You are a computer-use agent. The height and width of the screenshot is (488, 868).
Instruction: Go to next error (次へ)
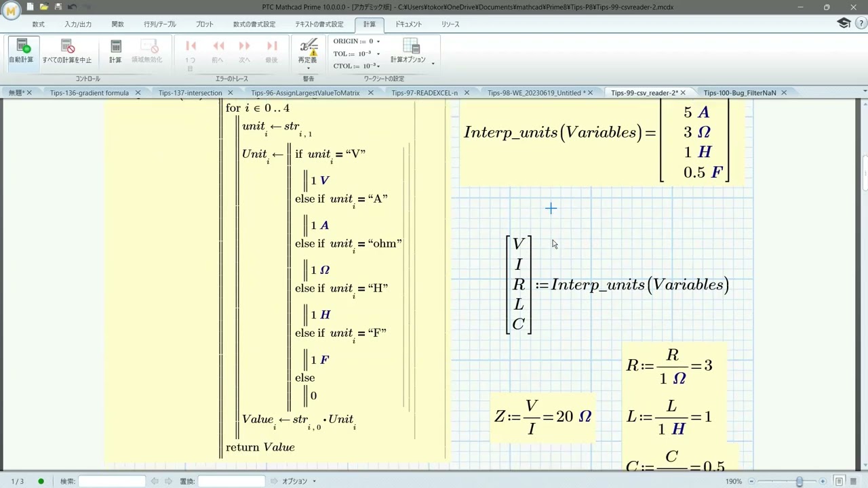point(244,52)
